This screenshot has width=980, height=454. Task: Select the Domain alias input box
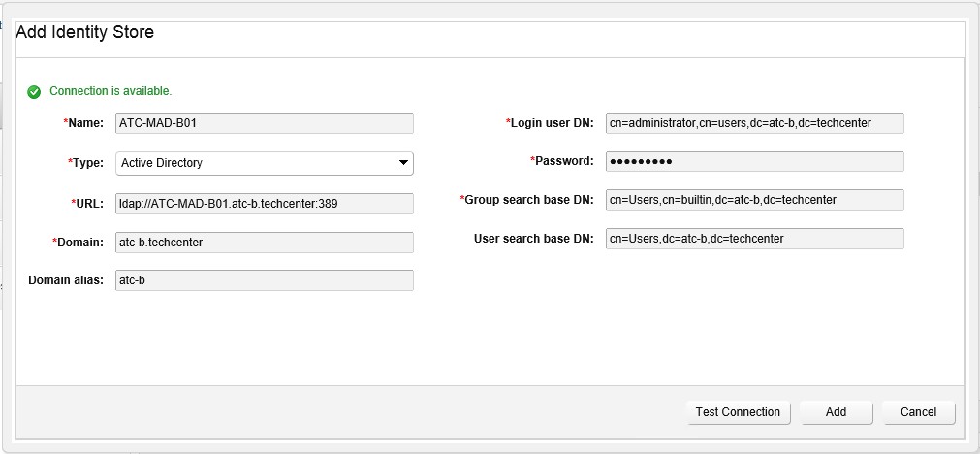coord(264,280)
